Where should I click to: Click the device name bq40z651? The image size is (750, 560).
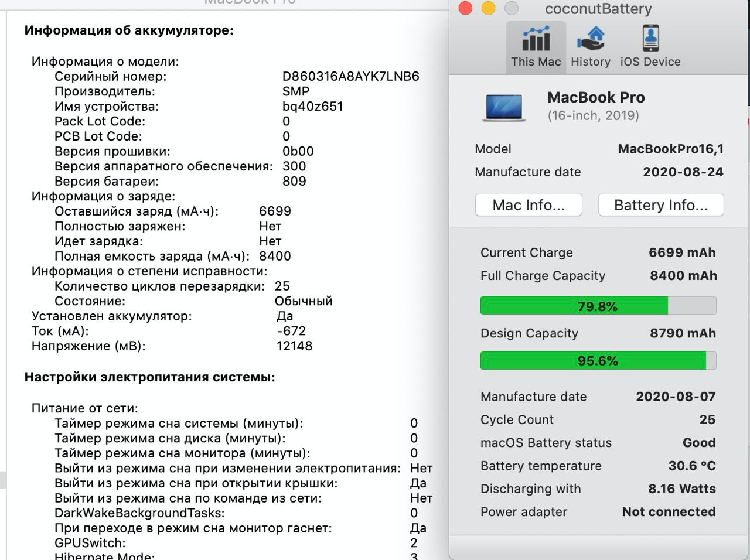313,106
